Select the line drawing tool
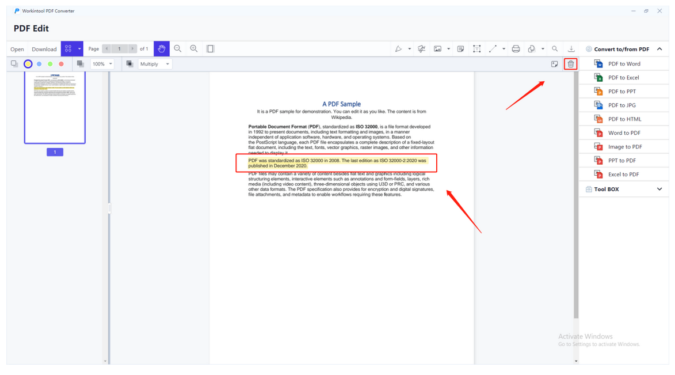 pos(492,49)
